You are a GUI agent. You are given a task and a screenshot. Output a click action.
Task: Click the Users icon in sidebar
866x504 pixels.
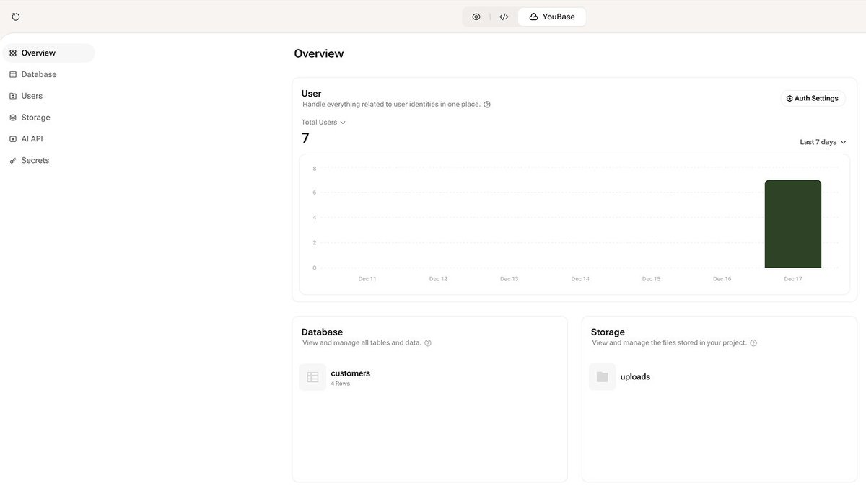pos(13,96)
